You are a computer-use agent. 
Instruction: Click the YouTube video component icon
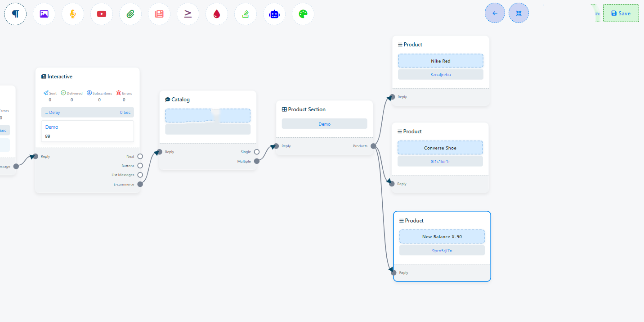tap(102, 14)
